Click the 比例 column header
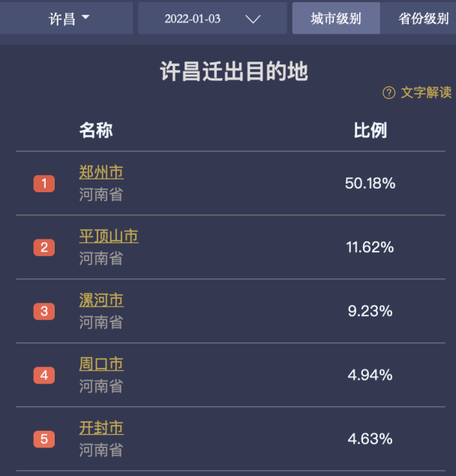This screenshot has height=476, width=456. click(370, 131)
